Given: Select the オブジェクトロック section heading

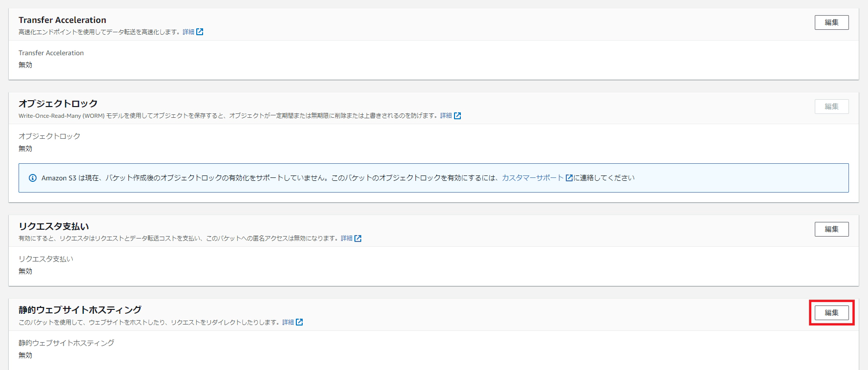Looking at the screenshot, I should (58, 104).
